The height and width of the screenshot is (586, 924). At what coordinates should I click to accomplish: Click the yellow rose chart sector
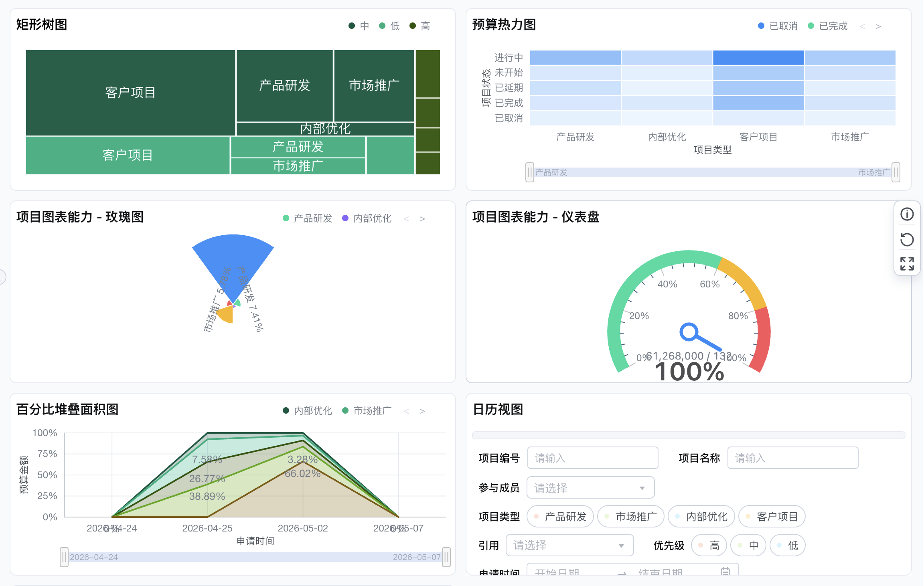point(225,314)
